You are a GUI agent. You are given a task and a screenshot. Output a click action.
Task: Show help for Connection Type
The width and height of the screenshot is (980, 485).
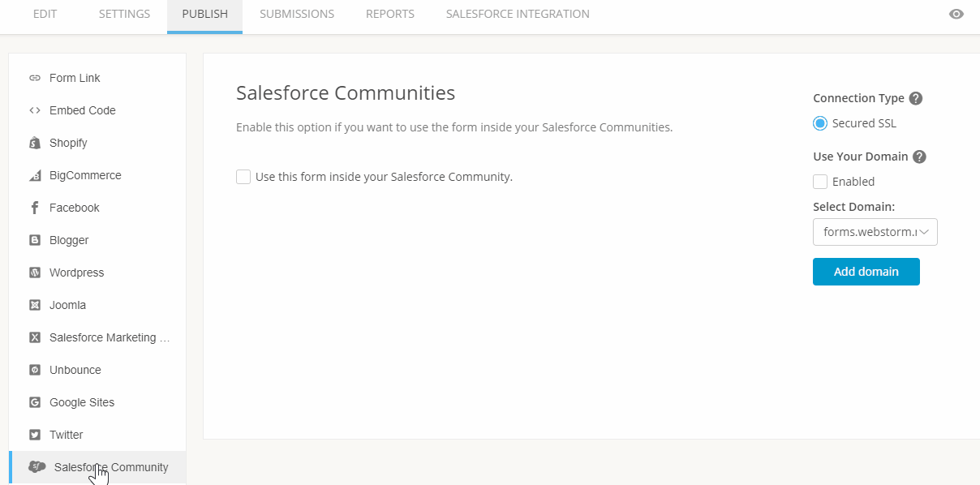(916, 98)
